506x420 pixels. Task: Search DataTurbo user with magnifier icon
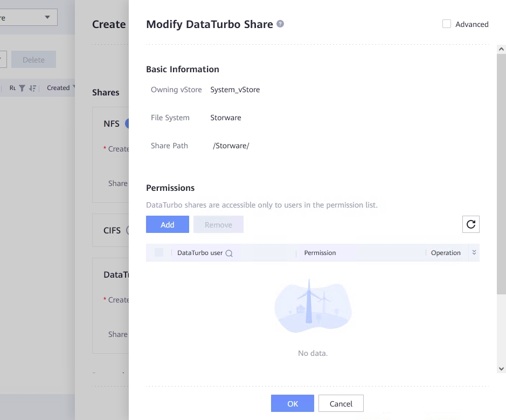pos(229,253)
